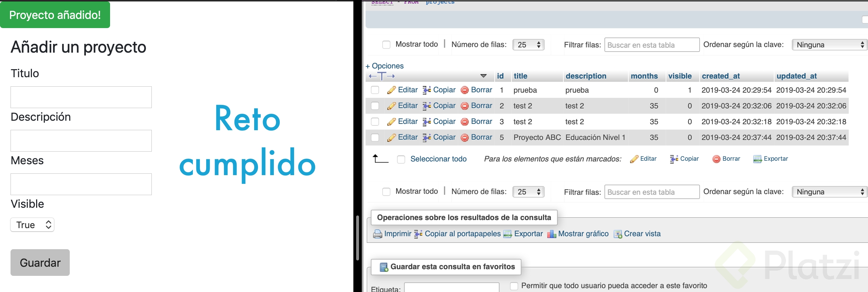Sort table by the id column header
The image size is (868, 292).
coord(500,76)
